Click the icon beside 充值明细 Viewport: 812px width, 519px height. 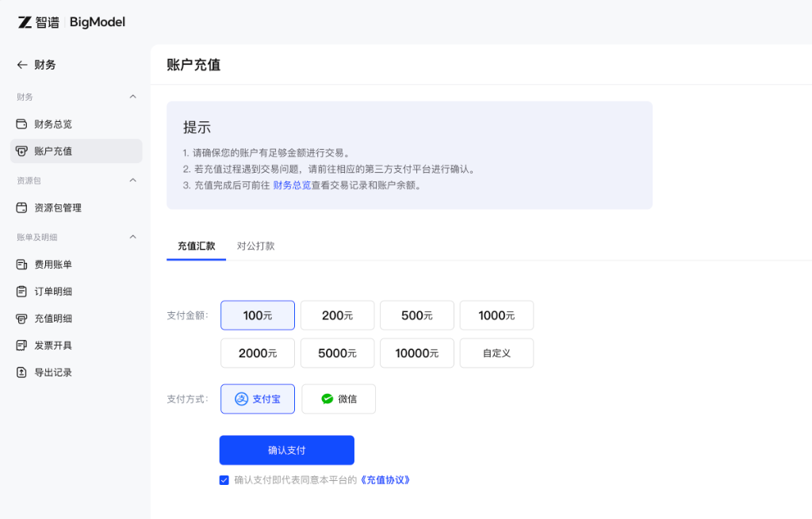(x=21, y=319)
